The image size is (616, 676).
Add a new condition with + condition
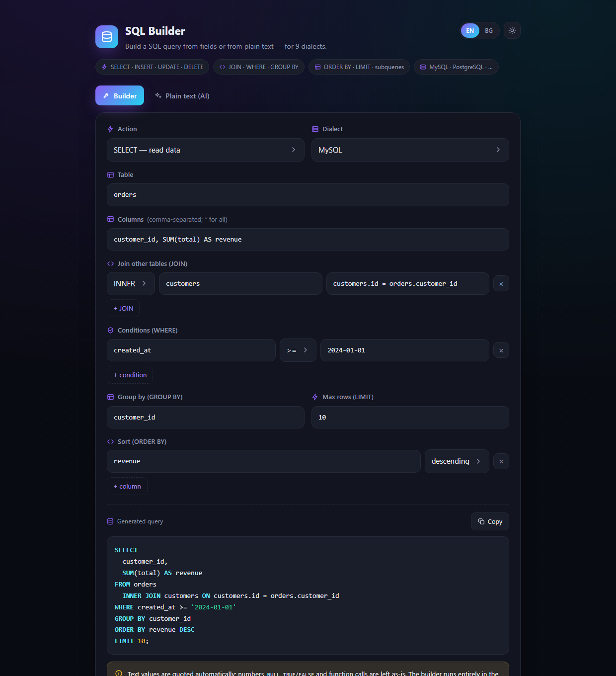pyautogui.click(x=130, y=375)
